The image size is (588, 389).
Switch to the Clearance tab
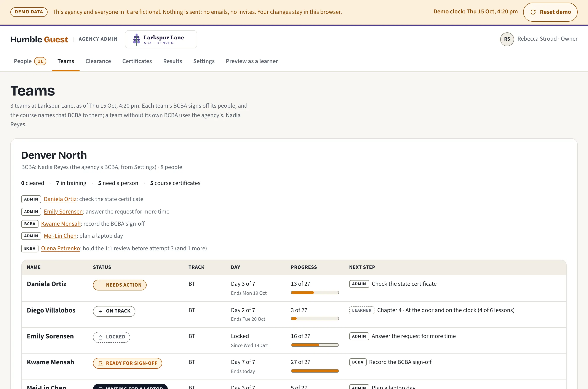coord(98,61)
